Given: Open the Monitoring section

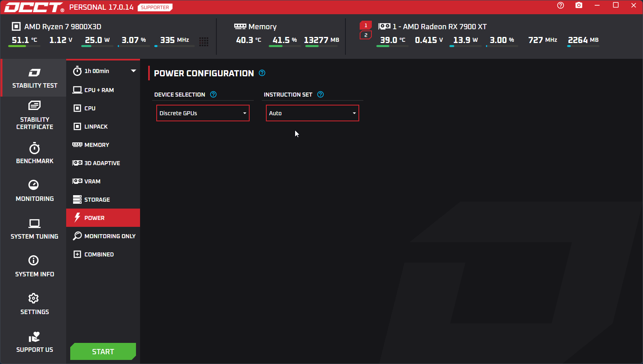Looking at the screenshot, I should point(35,191).
